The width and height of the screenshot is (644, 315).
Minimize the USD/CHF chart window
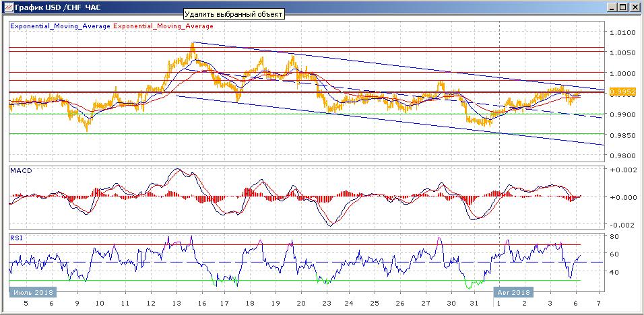(x=612, y=7)
